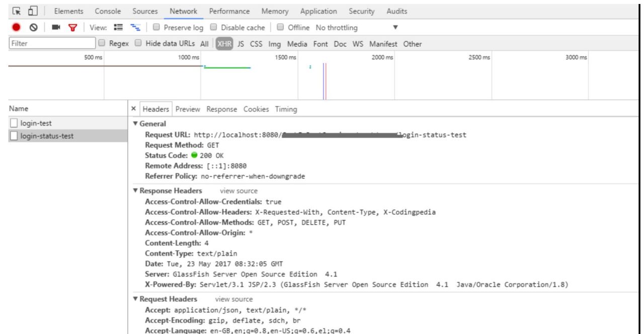Filter requests by XHR type
This screenshot has height=334, width=644.
click(224, 44)
